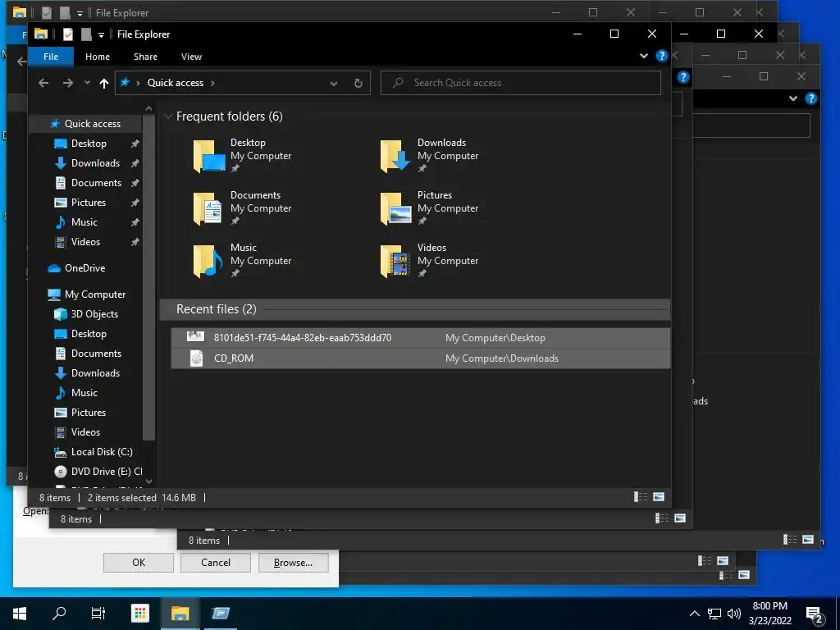Expand the address bar history dropdown

tap(334, 84)
